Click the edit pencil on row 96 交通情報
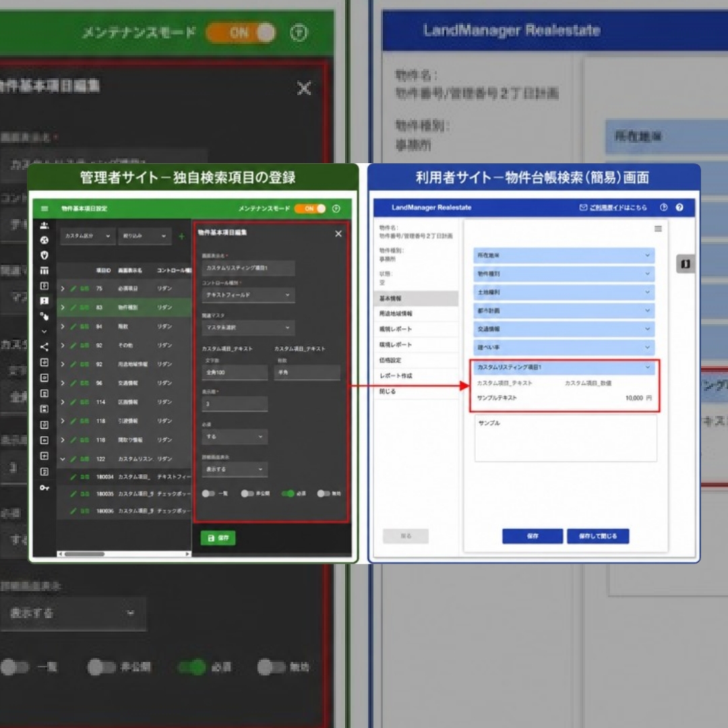Image resolution: width=728 pixels, height=728 pixels. click(x=73, y=383)
